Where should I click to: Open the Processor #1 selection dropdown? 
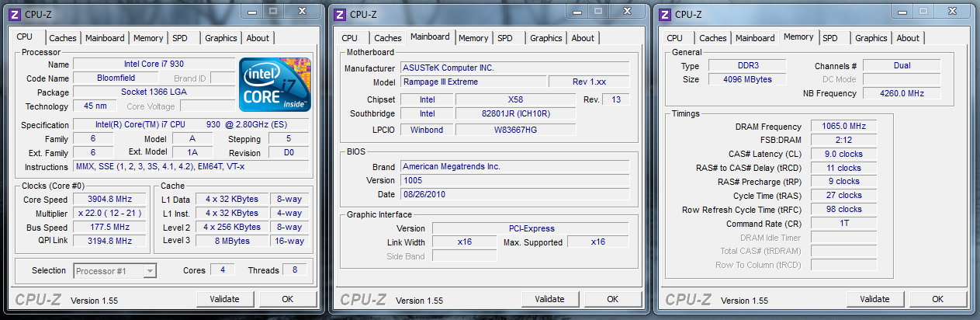(x=116, y=270)
